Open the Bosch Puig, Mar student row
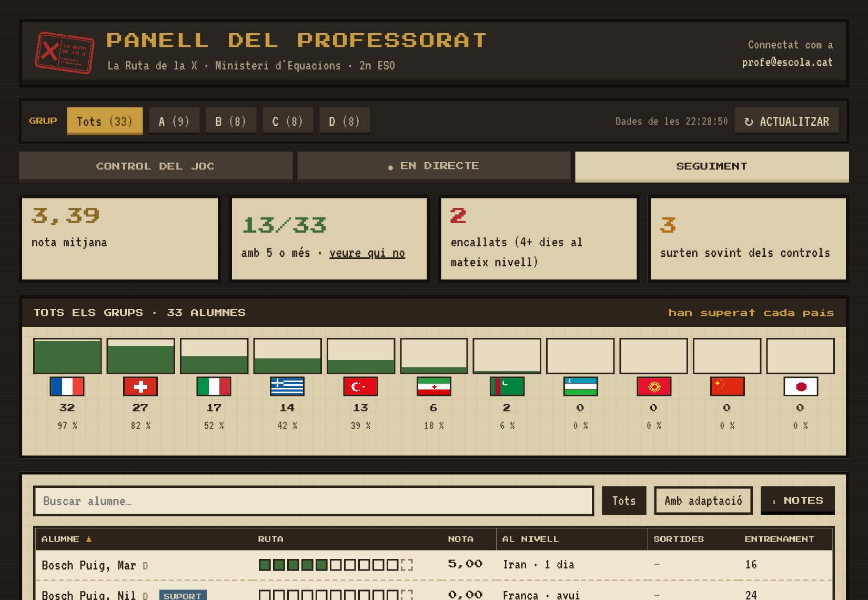Screen dimensions: 868x600 coord(434,565)
